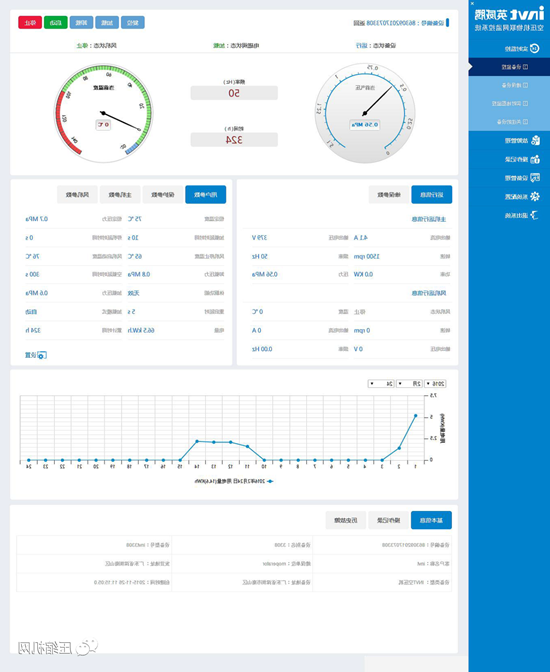550x672 pixels.
Task: Click the red stop button
Action: point(30,23)
